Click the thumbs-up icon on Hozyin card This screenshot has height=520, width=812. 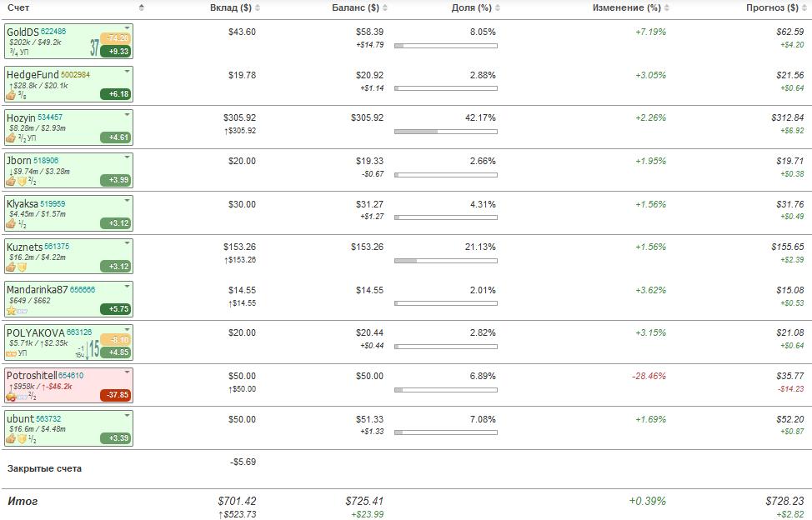click(x=10, y=138)
